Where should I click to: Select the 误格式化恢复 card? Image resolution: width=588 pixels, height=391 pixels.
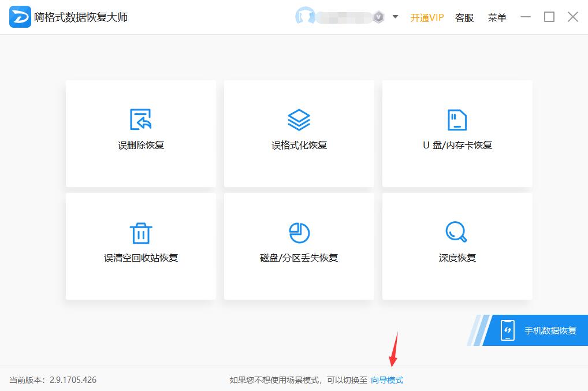pos(299,133)
